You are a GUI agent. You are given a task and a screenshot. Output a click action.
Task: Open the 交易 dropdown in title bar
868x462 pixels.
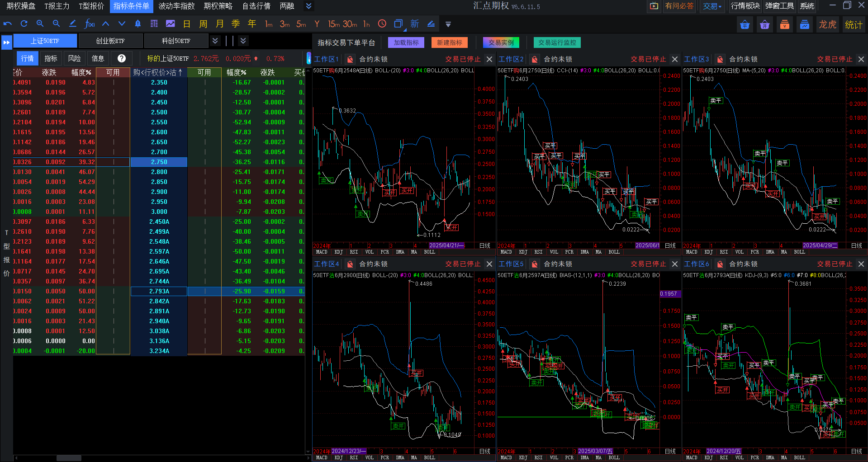click(712, 6)
